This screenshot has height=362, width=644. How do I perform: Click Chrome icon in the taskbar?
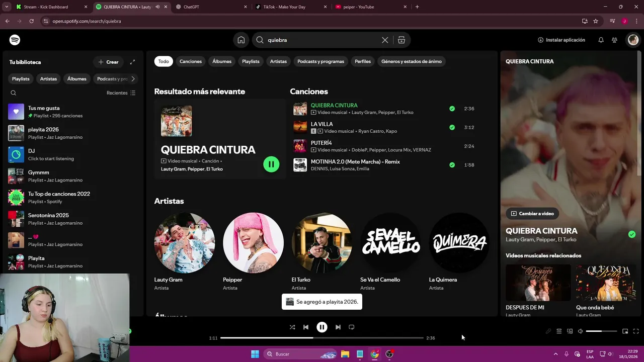click(375, 354)
